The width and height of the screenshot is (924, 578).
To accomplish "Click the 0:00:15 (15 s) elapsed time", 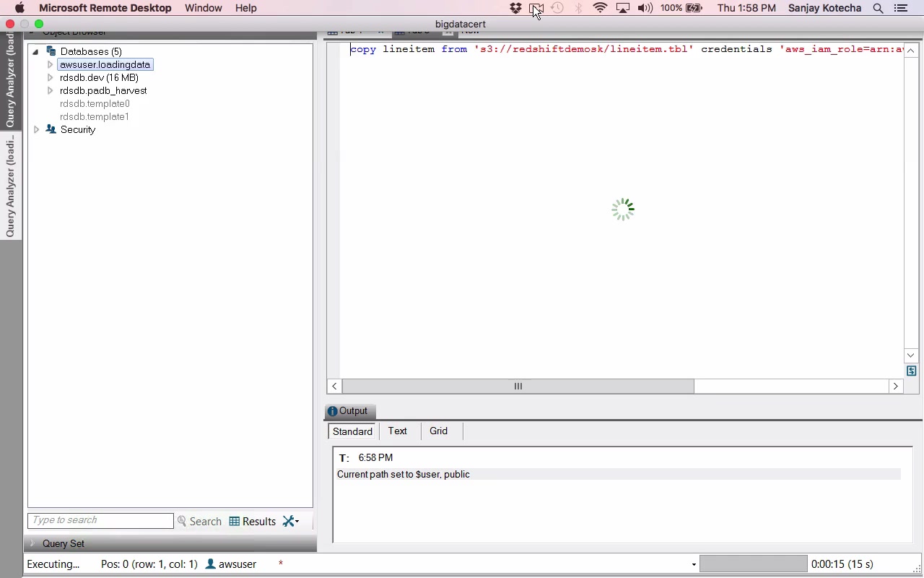I will 842,564.
